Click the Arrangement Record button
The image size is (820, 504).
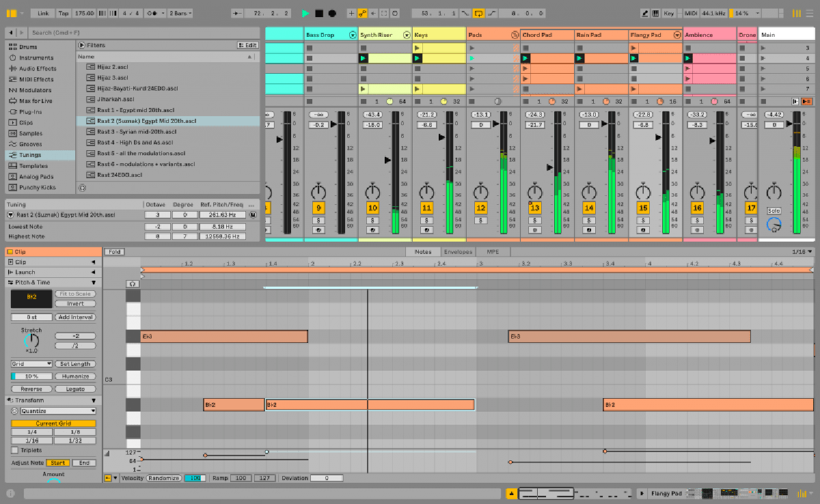click(x=332, y=13)
